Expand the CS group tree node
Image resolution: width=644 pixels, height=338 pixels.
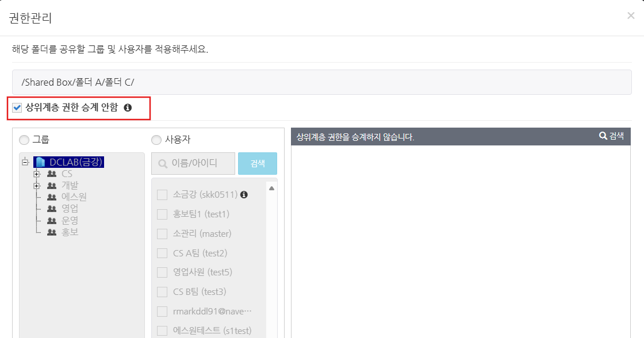[x=37, y=174]
